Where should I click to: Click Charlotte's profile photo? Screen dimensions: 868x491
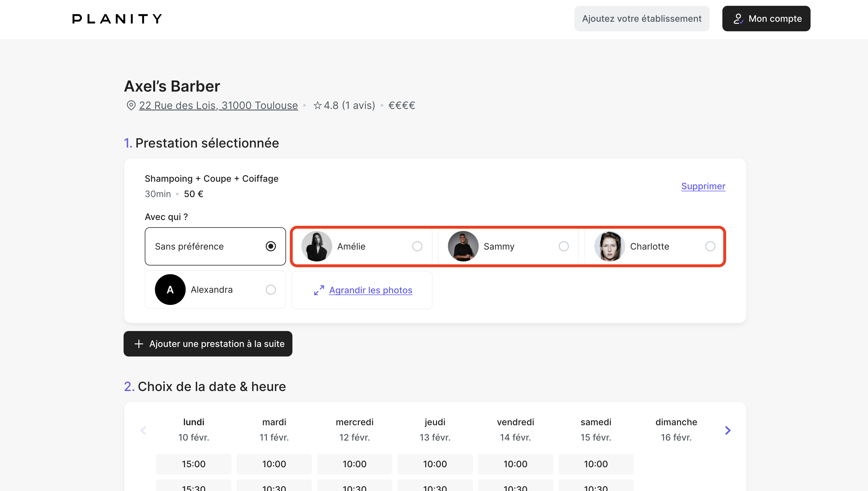click(x=609, y=246)
